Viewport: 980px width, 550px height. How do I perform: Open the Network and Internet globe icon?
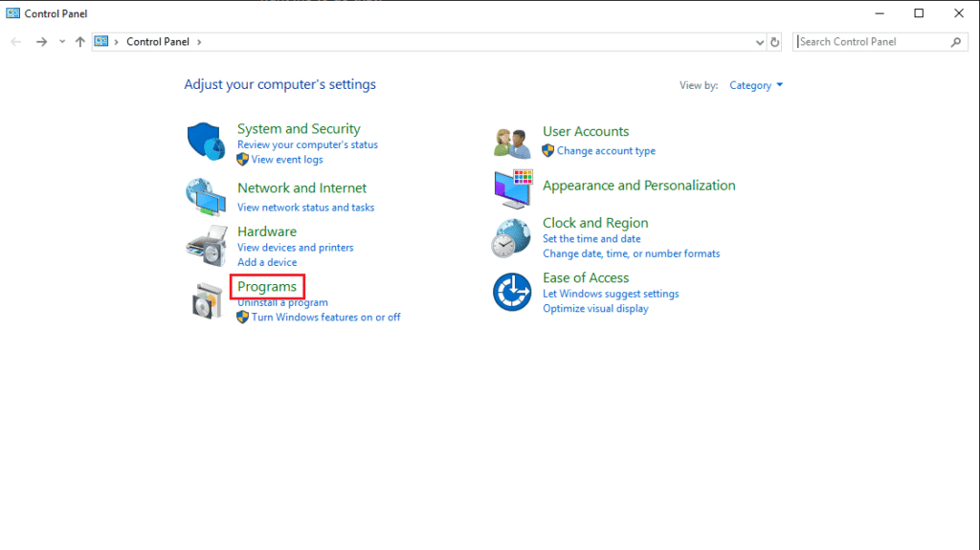206,197
